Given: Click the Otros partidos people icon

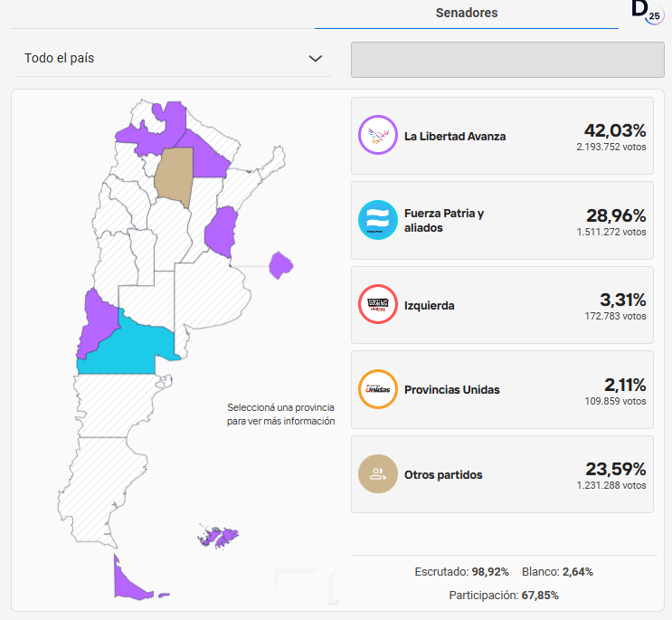Looking at the screenshot, I should pyautogui.click(x=378, y=473).
